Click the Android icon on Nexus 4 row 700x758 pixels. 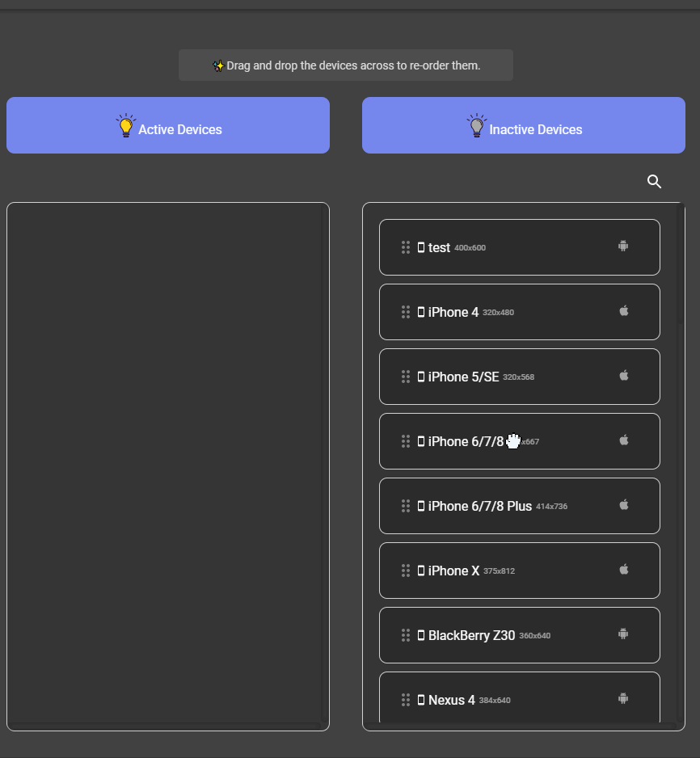(623, 698)
